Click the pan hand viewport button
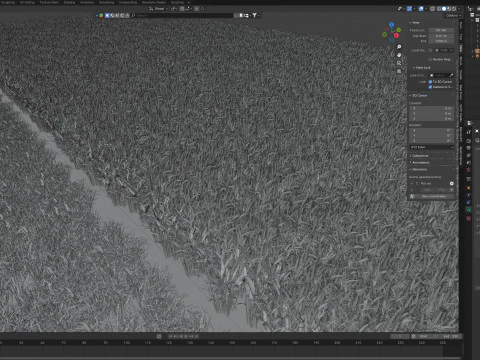 pyautogui.click(x=399, y=55)
